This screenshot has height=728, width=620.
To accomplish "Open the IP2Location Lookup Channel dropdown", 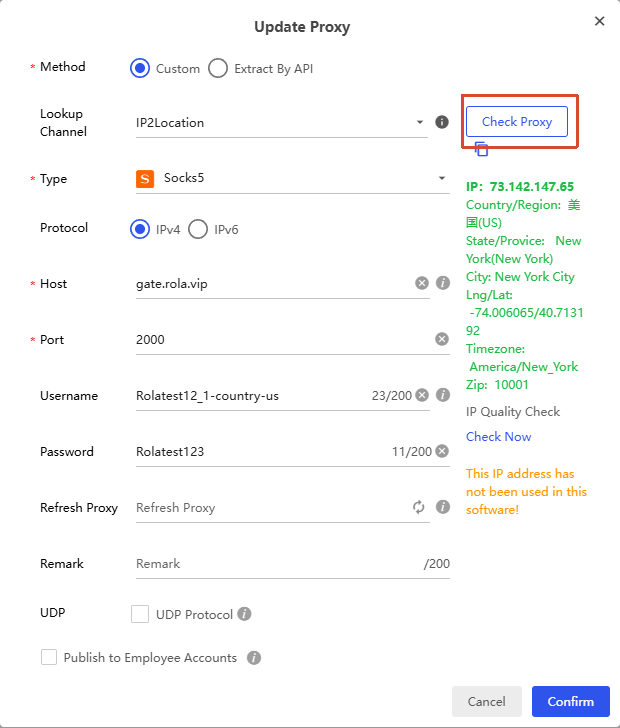I will point(281,123).
